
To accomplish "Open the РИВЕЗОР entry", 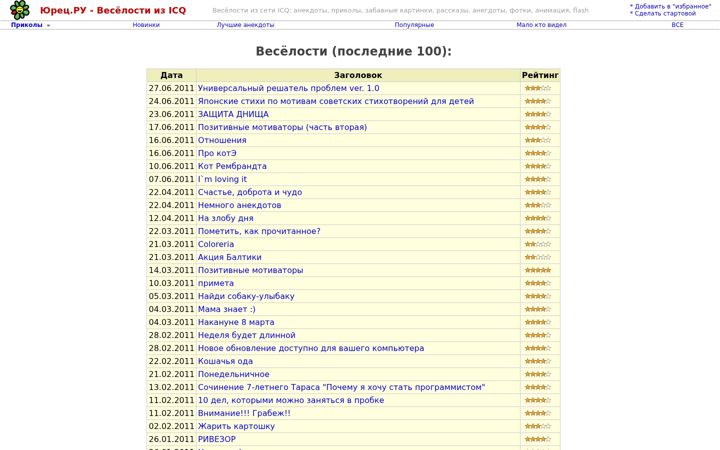I will click(x=217, y=439).
